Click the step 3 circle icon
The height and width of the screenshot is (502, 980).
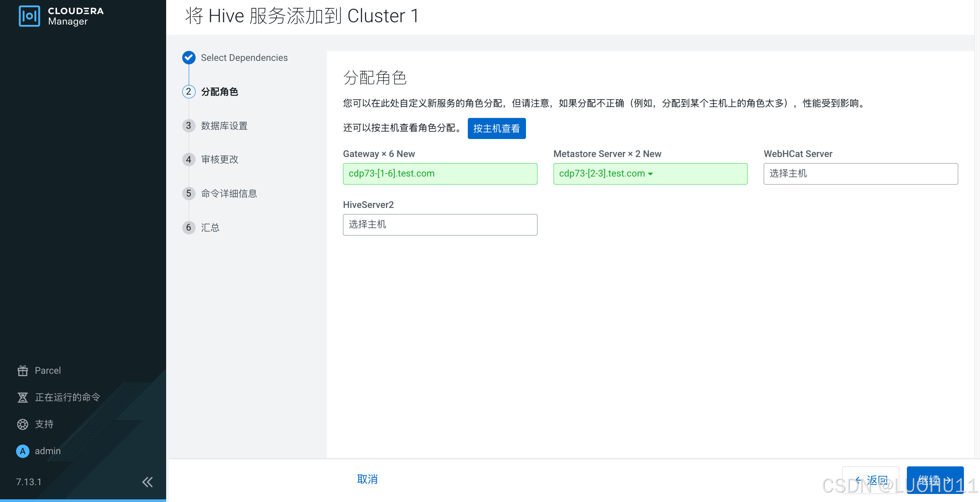click(x=189, y=126)
